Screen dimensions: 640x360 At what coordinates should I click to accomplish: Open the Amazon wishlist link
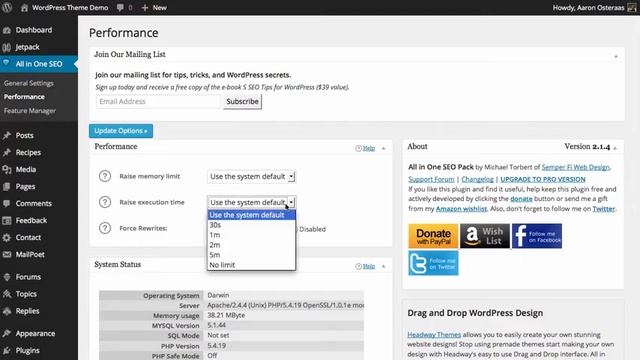point(461,209)
